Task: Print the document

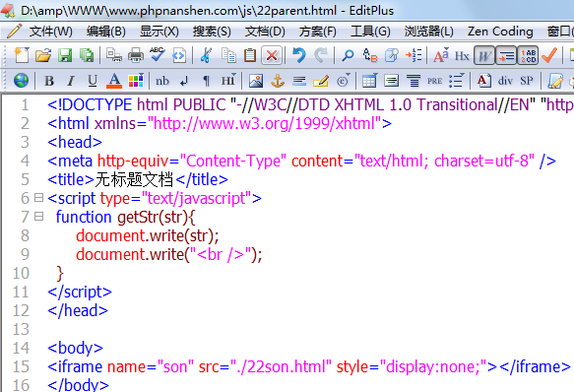Action: point(136,55)
